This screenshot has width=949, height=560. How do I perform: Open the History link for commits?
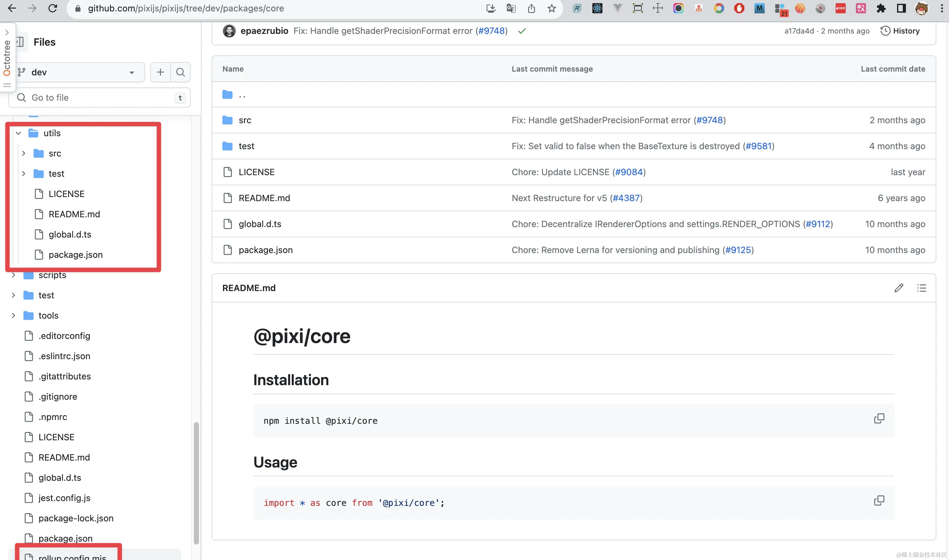(x=900, y=31)
